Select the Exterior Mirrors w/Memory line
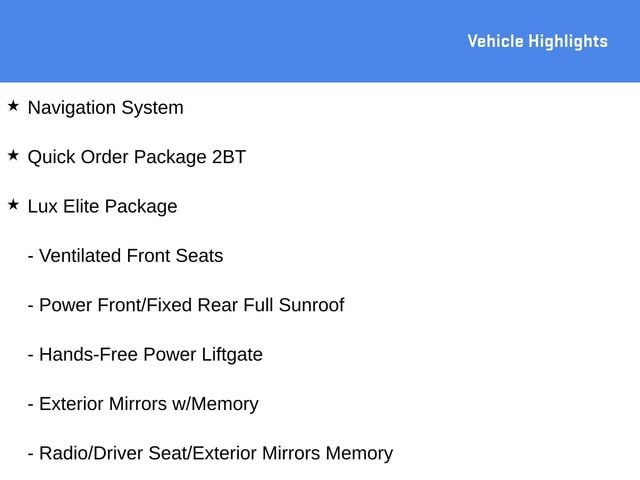The width and height of the screenshot is (640, 480). (143, 404)
